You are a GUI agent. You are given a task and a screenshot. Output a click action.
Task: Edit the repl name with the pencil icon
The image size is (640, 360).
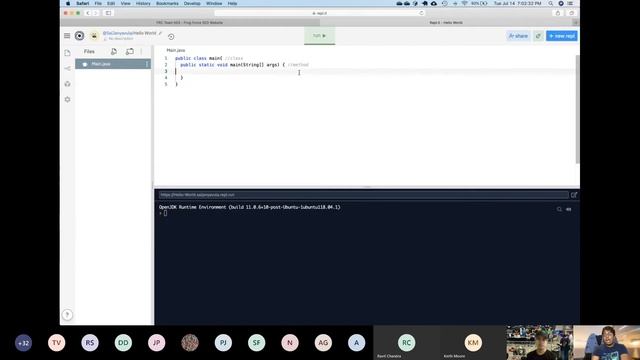(160, 33)
